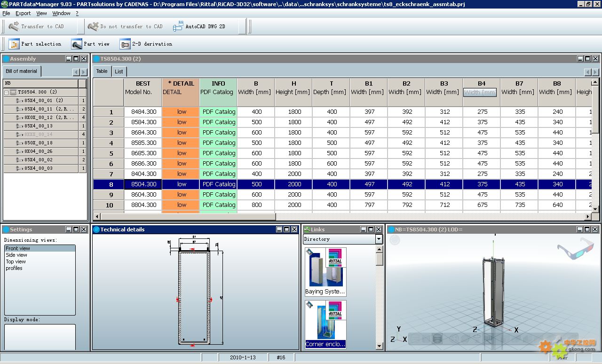
Task: Select row number 3 in the table
Action: (x=109, y=133)
